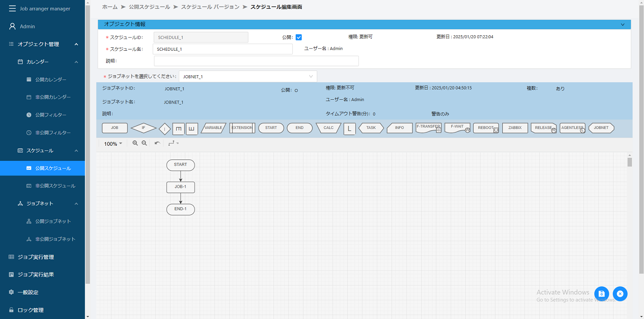Choose the VARIABLE shape
Screen dimensions: 644x319
click(213, 128)
